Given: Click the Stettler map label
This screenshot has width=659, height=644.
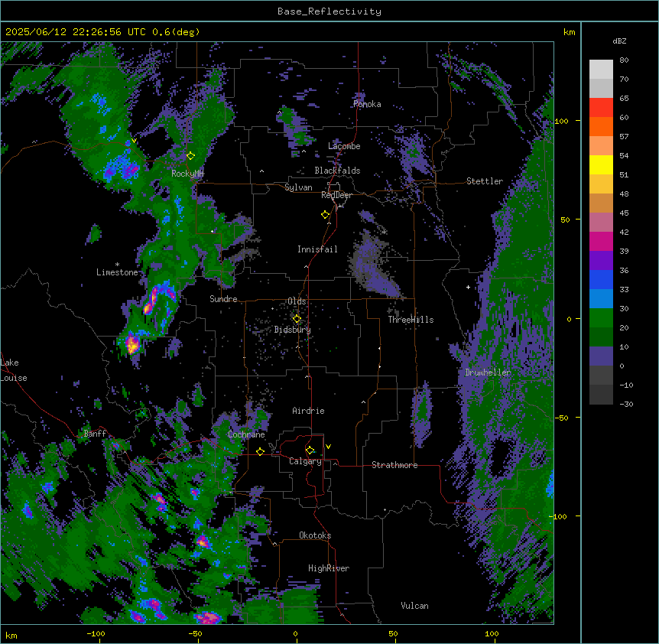Looking at the screenshot, I should [485, 181].
